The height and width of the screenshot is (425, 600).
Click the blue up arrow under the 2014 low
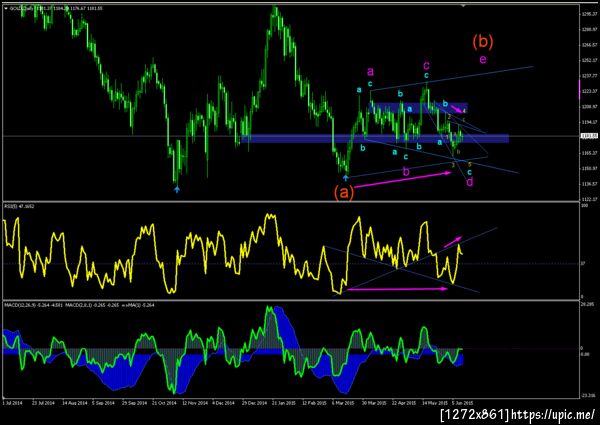point(177,189)
